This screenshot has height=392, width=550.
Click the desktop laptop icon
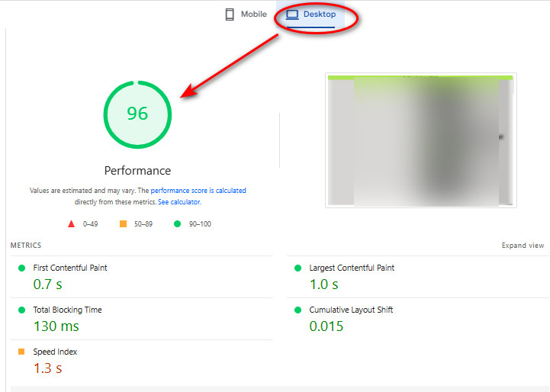pos(292,14)
